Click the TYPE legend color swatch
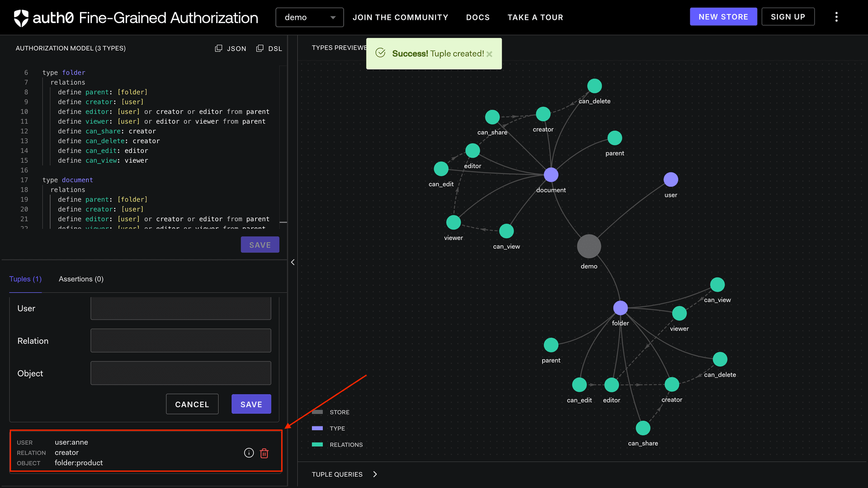 tap(316, 428)
